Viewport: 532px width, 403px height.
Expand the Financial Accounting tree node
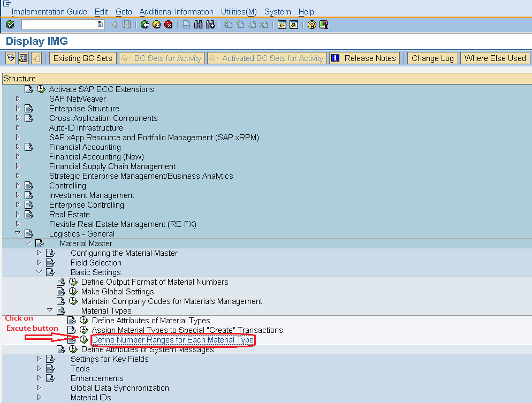(17, 147)
